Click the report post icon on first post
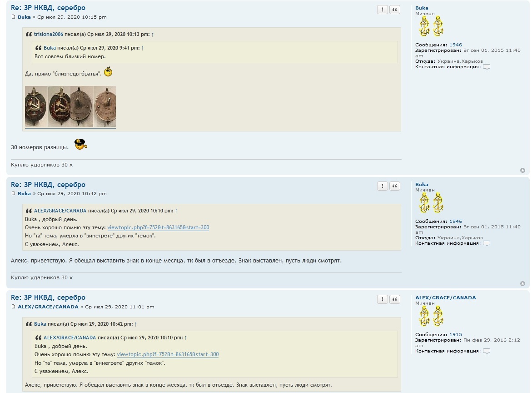532x393 pixels. [383, 10]
